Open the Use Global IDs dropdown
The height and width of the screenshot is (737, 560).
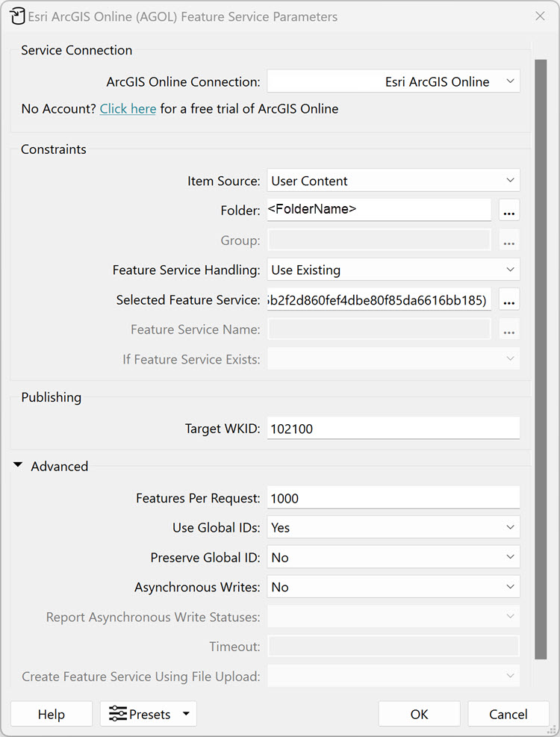coord(393,527)
